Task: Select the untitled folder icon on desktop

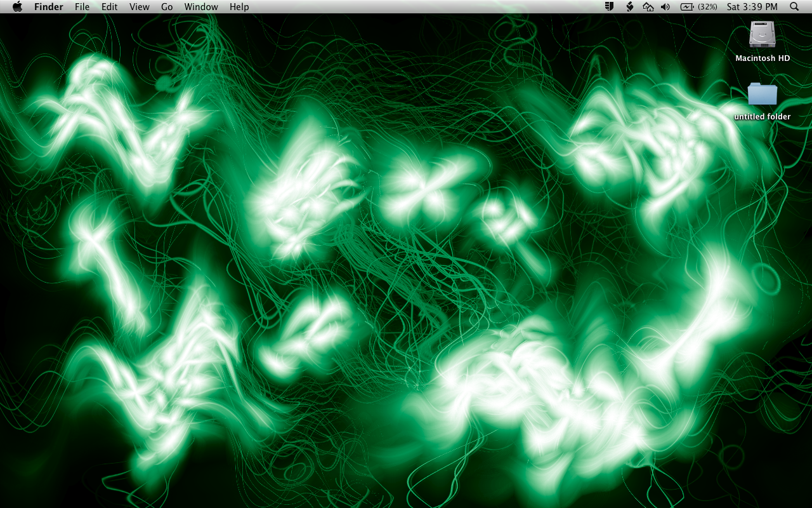Action: click(763, 94)
